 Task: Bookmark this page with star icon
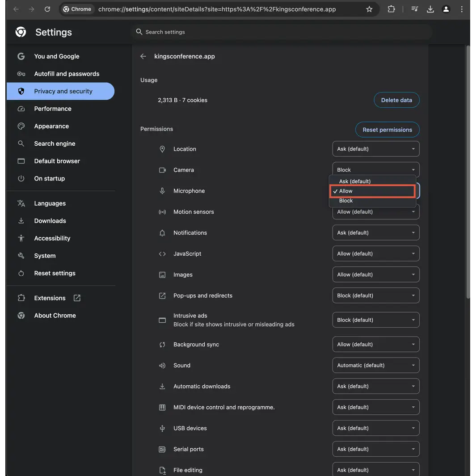tap(369, 9)
